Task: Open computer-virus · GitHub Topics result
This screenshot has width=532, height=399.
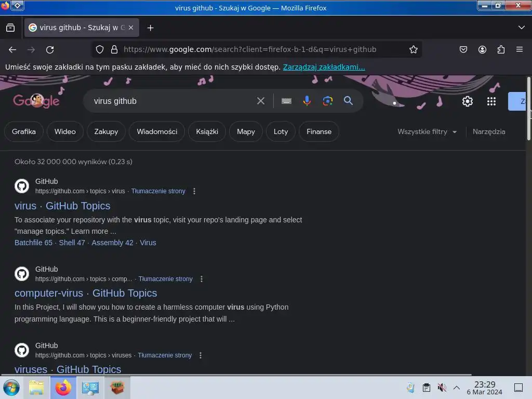Action: [86, 293]
